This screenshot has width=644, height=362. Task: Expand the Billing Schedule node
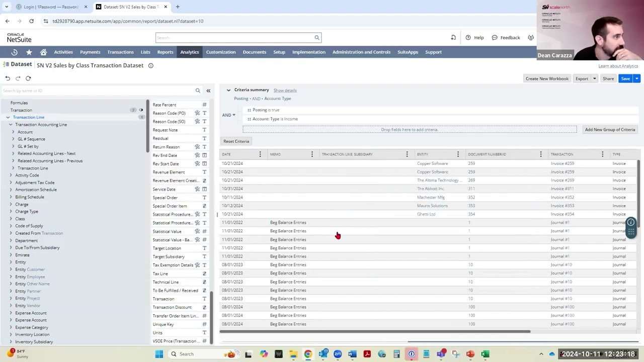[11, 197]
